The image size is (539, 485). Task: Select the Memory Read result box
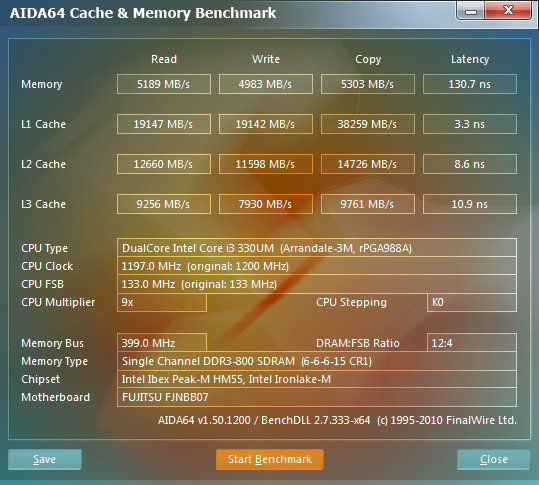point(164,84)
